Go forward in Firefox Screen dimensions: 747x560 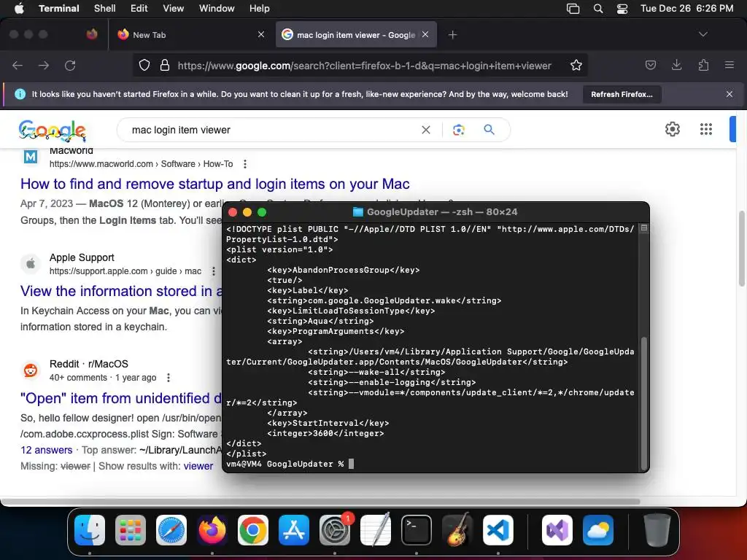click(x=44, y=65)
